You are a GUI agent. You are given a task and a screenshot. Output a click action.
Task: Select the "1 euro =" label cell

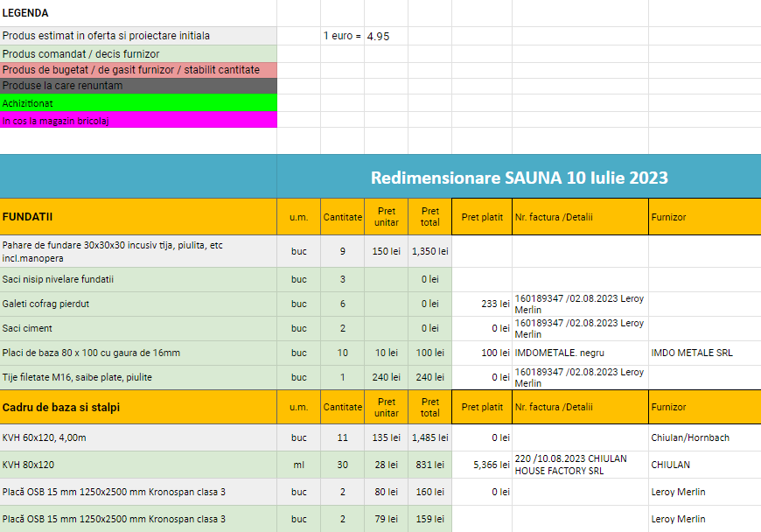(342, 36)
